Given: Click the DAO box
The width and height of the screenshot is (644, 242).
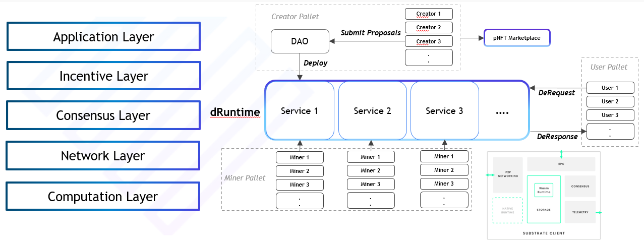Looking at the screenshot, I should 300,41.
